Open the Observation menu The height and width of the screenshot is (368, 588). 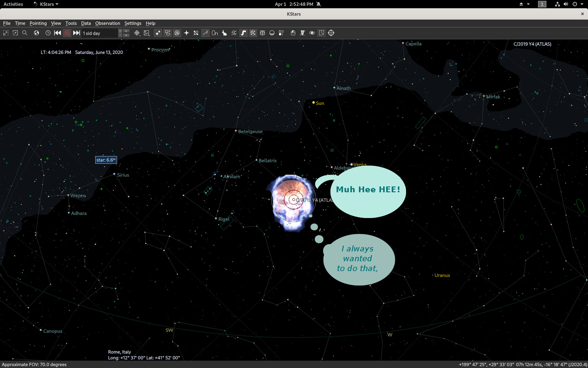click(x=107, y=23)
